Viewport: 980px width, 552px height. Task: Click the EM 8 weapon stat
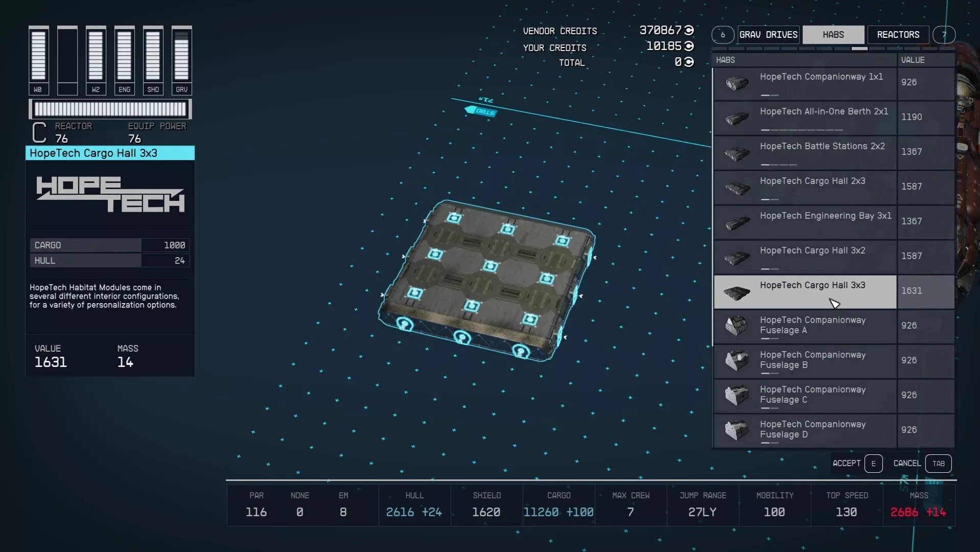[x=343, y=505]
